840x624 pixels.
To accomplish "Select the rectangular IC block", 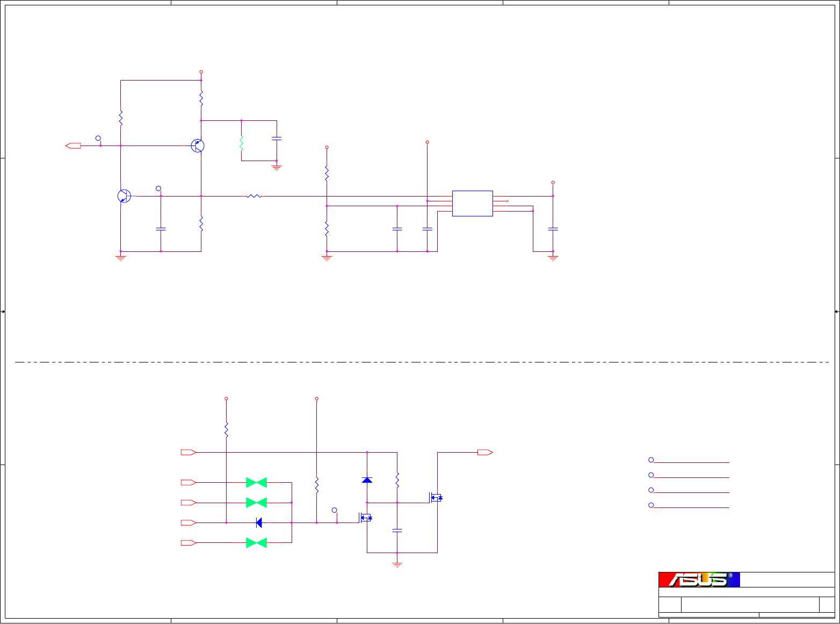I will click(472, 204).
